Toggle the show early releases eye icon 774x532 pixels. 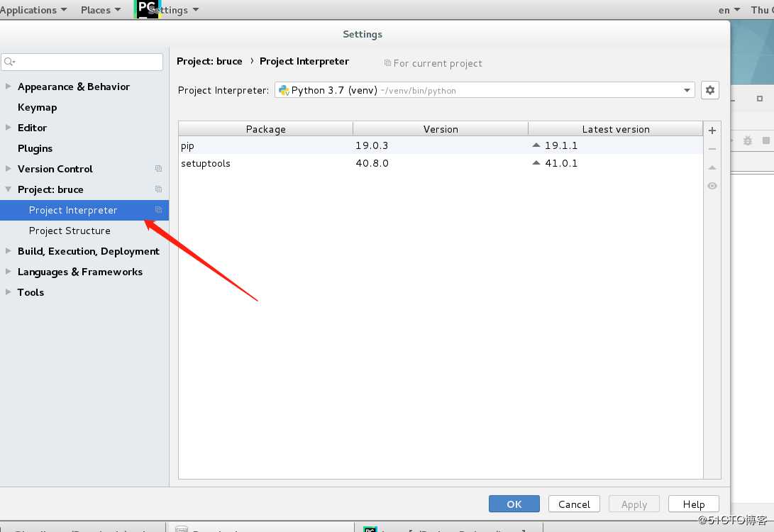pos(712,186)
